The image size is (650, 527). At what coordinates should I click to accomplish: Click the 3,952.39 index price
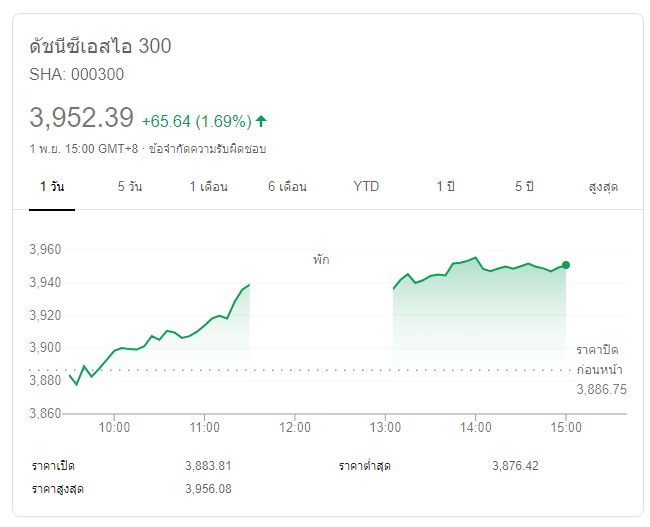point(82,118)
